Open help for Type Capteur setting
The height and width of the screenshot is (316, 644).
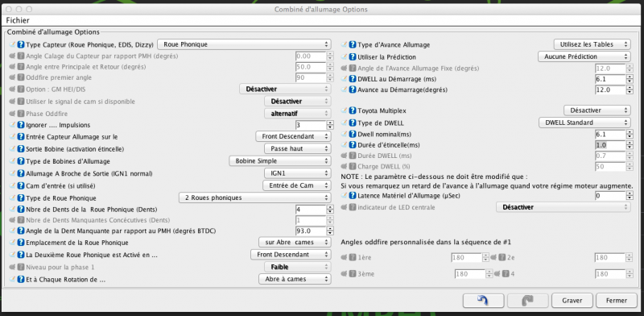click(22, 44)
